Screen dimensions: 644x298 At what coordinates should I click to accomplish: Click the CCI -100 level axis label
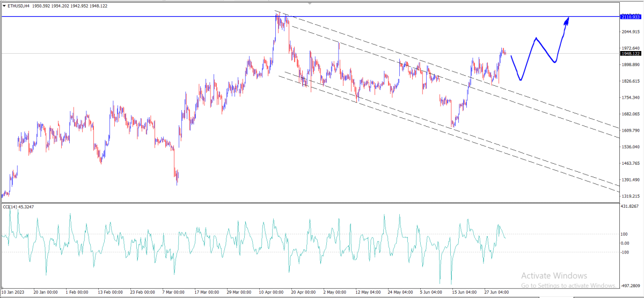(x=625, y=252)
